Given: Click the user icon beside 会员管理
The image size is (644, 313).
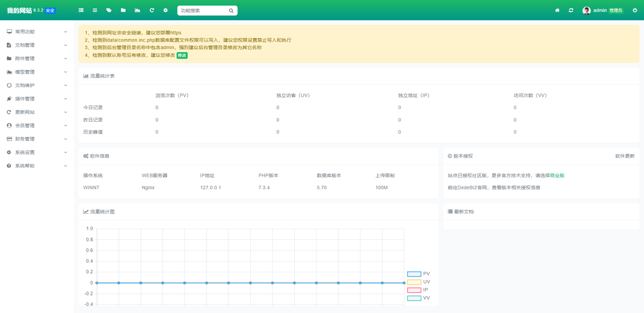Looking at the screenshot, I should point(9,126).
